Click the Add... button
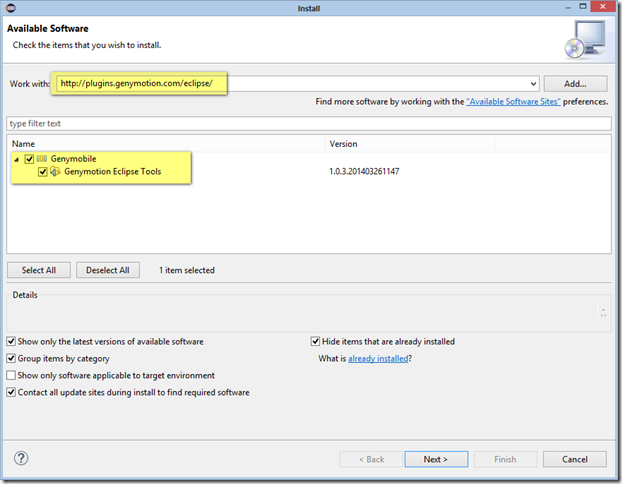This screenshot has width=622, height=484. coord(575,84)
